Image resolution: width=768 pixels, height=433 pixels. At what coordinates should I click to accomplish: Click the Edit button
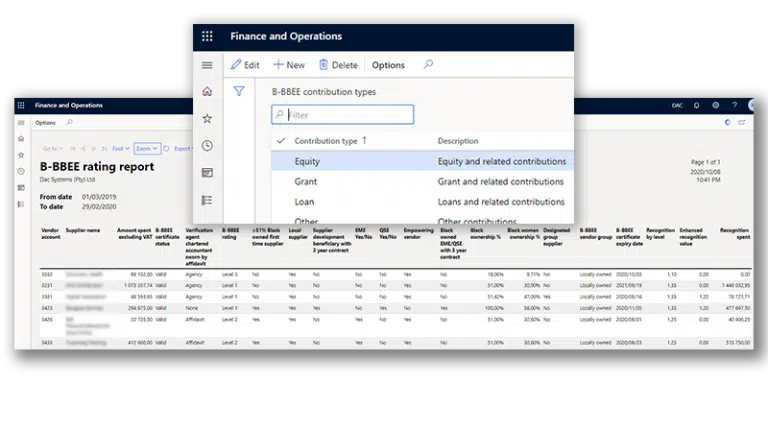[245, 65]
